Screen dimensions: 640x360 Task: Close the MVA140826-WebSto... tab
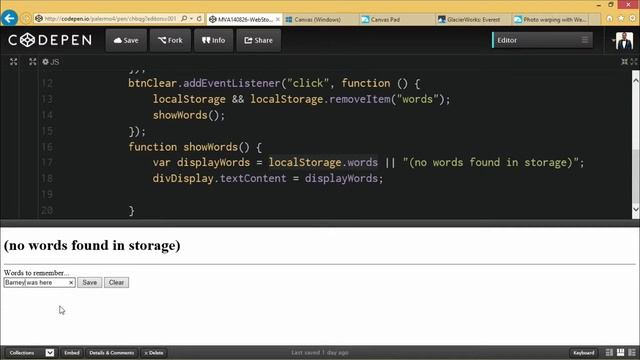tap(278, 19)
